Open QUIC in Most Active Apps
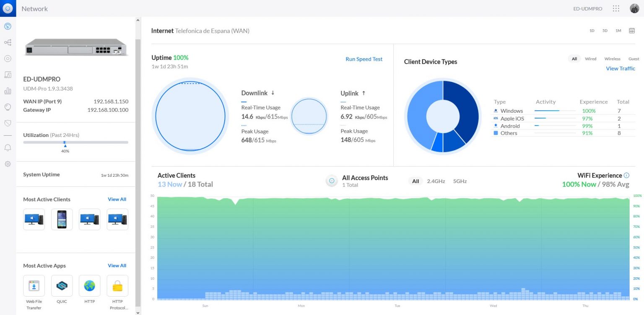644x315 pixels. click(x=62, y=286)
